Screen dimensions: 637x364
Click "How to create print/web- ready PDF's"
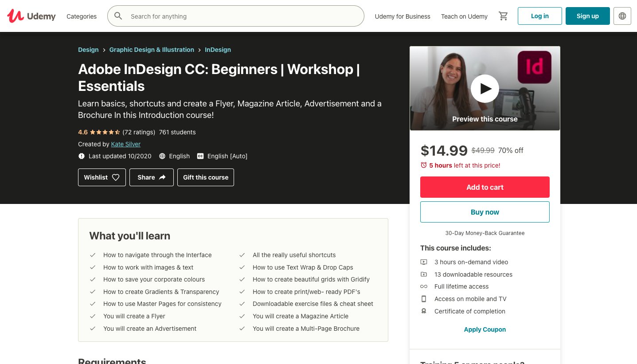306,292
